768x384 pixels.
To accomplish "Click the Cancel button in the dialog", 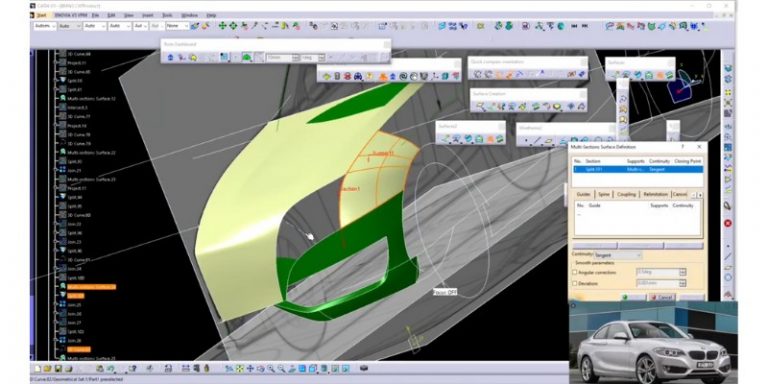I will point(662,297).
